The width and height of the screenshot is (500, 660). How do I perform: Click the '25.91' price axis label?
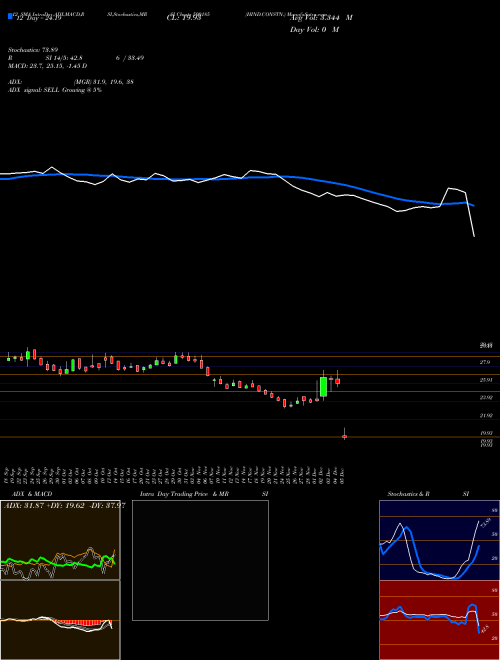(486, 380)
